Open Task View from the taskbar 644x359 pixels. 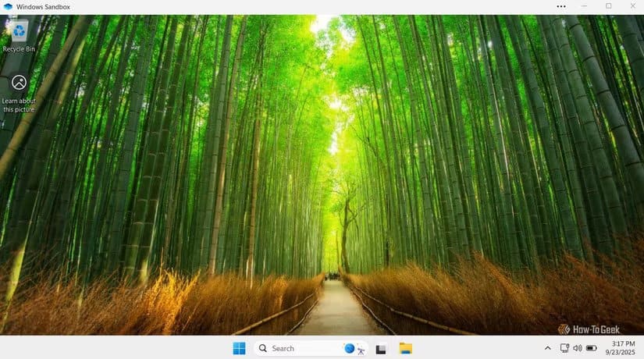pyautogui.click(x=381, y=349)
